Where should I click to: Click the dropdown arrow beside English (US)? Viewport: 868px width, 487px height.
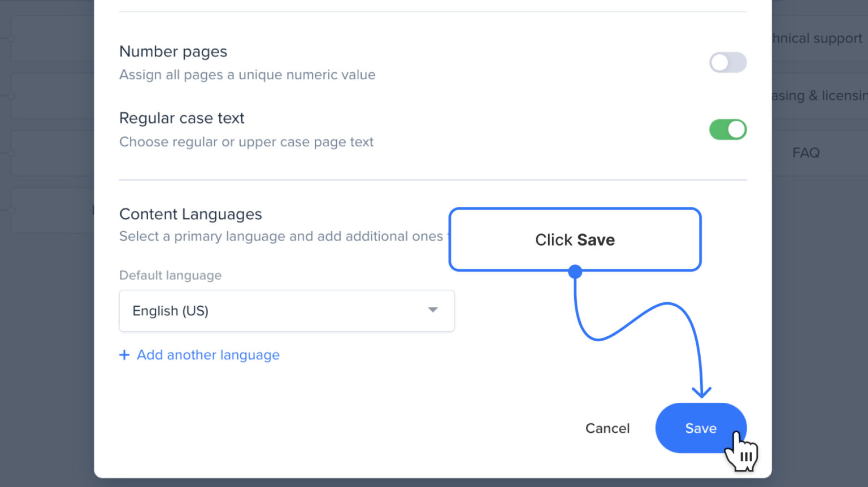[433, 310]
